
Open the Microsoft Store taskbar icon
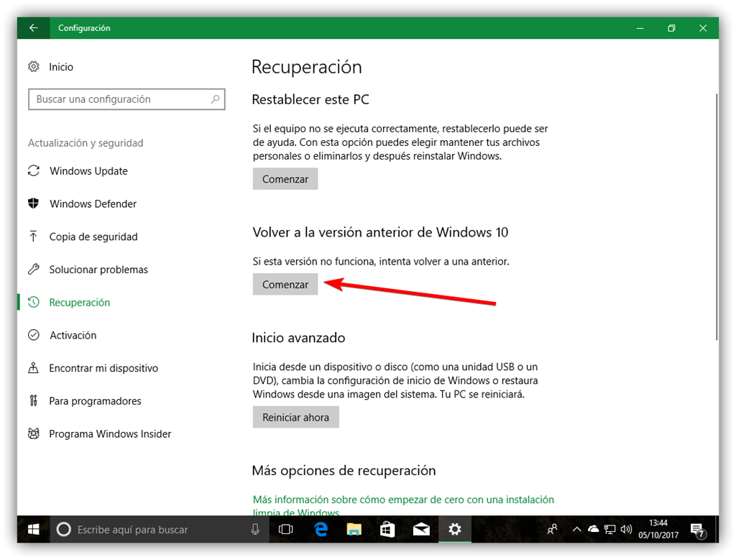[x=387, y=530]
